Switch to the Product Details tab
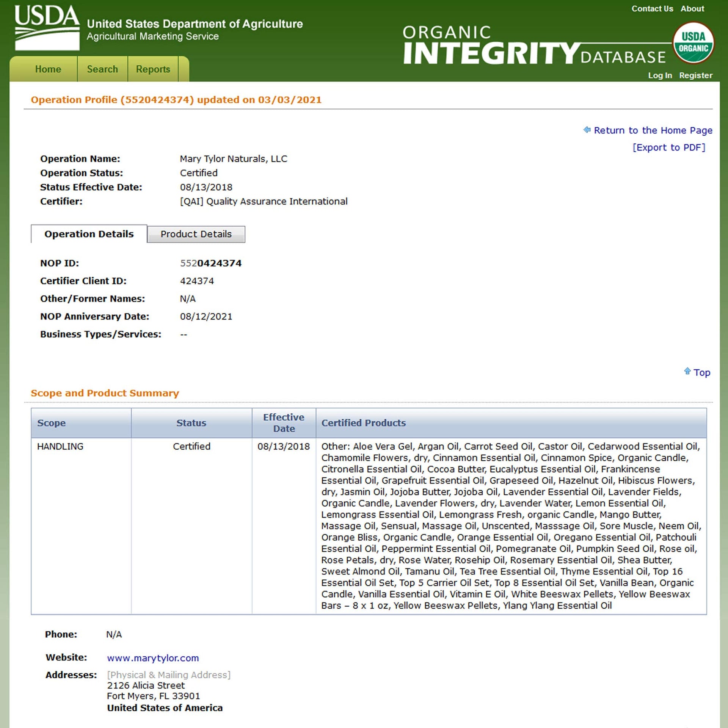Image resolution: width=728 pixels, height=728 pixels. 196,234
